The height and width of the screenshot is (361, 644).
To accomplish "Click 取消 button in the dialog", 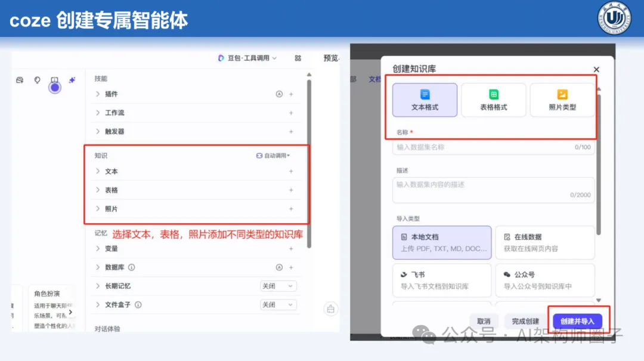I will click(x=484, y=321).
